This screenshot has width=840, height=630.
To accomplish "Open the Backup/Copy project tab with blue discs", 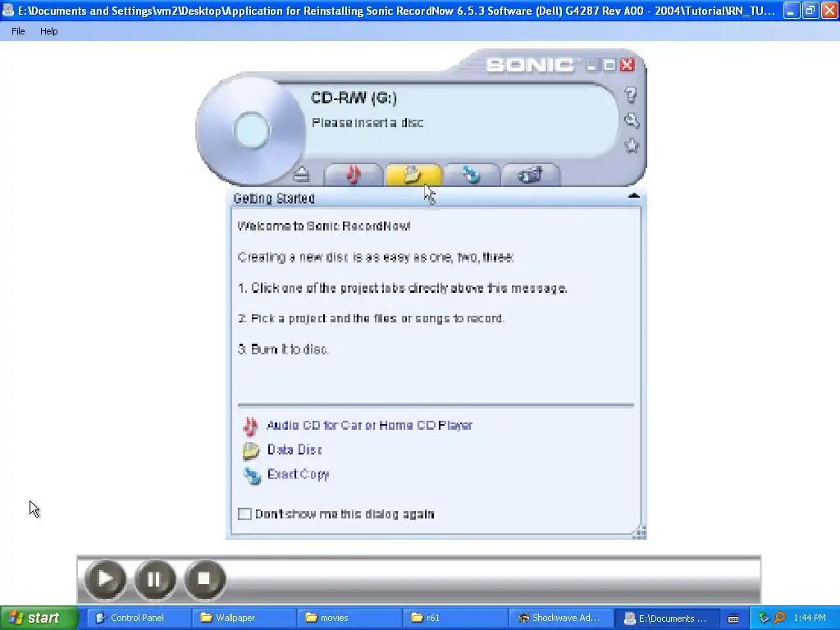I will coord(472,175).
